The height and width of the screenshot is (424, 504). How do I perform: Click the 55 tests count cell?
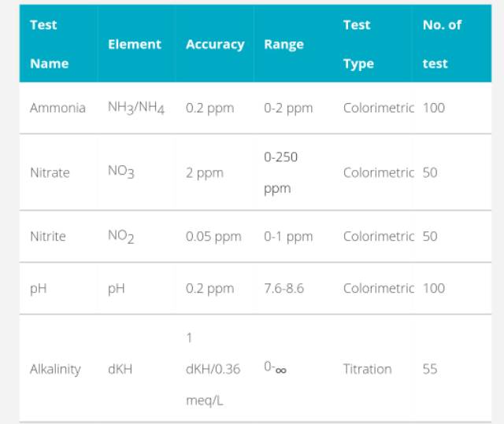tap(429, 369)
